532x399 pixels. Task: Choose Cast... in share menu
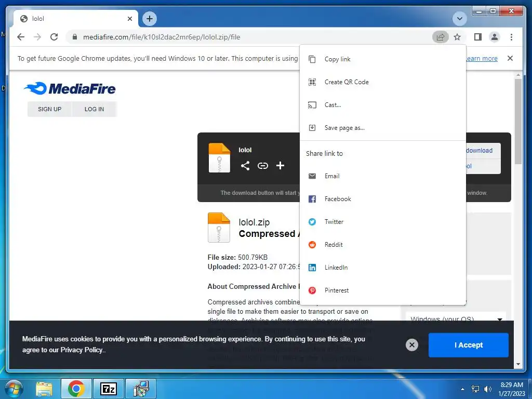(x=383, y=105)
